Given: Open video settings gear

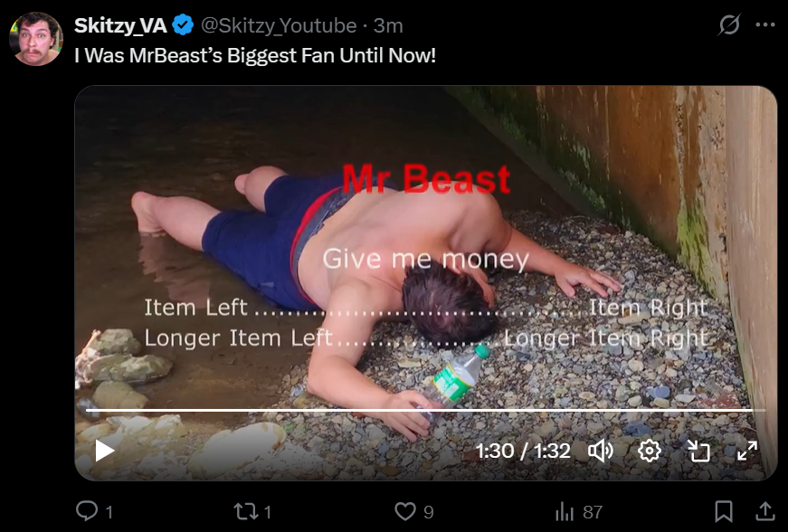Looking at the screenshot, I should click(x=650, y=451).
